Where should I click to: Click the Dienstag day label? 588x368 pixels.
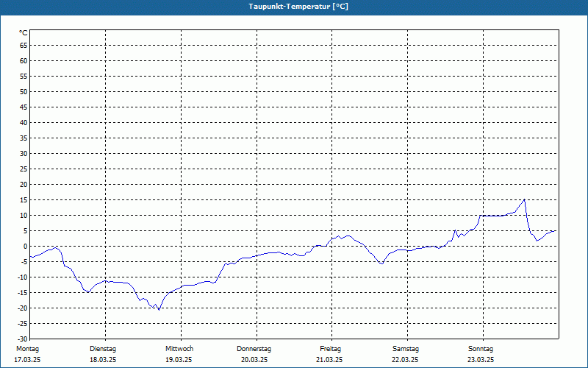coord(103,349)
